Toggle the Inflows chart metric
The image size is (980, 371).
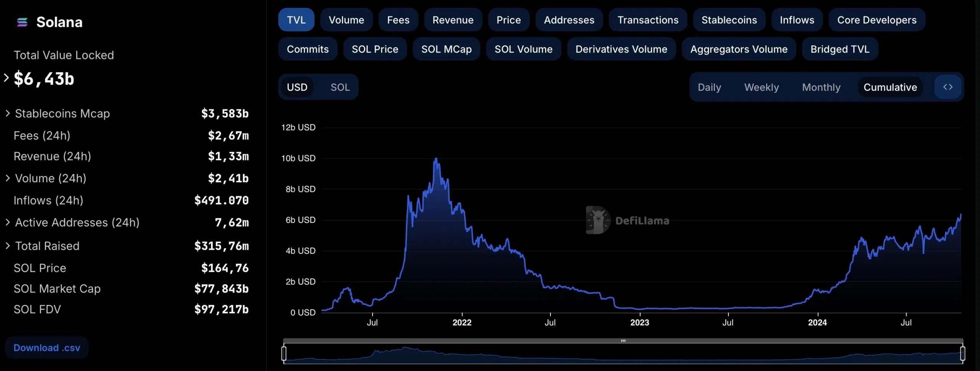click(797, 20)
